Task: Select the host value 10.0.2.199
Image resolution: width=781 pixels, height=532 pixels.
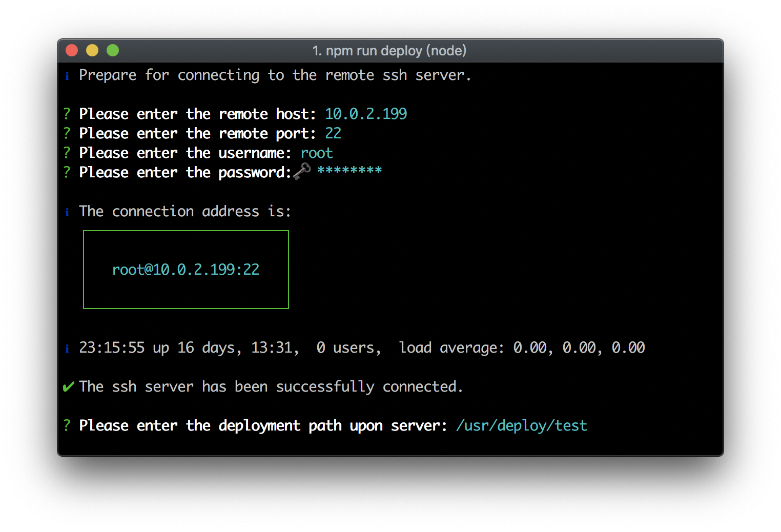Action: [x=366, y=114]
